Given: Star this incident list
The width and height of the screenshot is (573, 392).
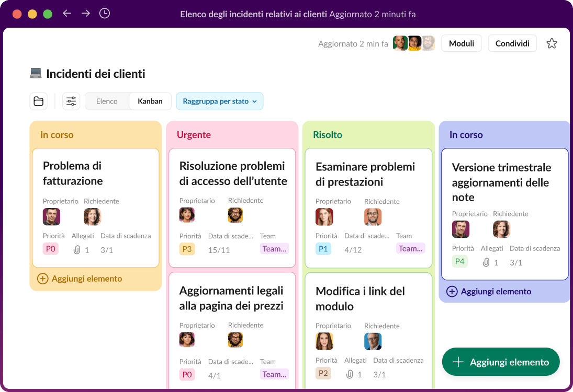Looking at the screenshot, I should 552,43.
